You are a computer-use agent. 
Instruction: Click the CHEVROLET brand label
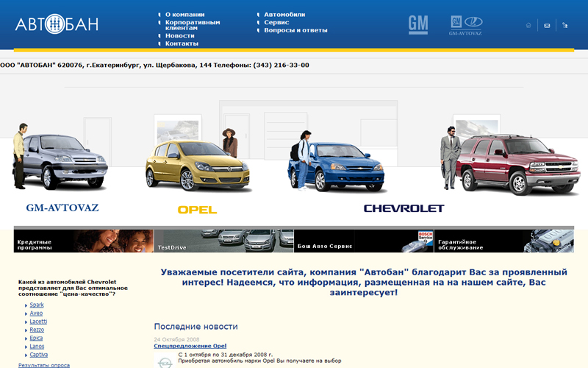click(x=404, y=209)
